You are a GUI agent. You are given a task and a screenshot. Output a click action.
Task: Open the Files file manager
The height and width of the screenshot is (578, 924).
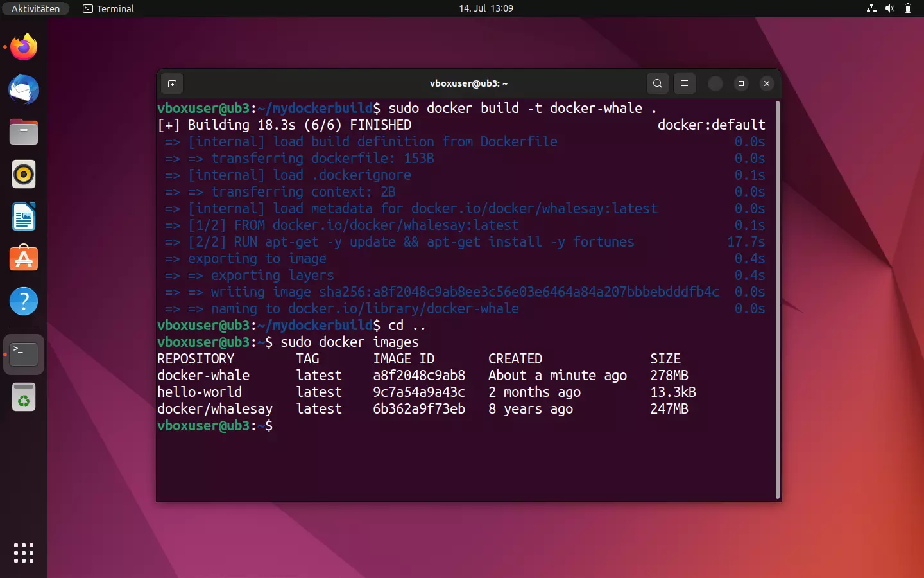23,132
